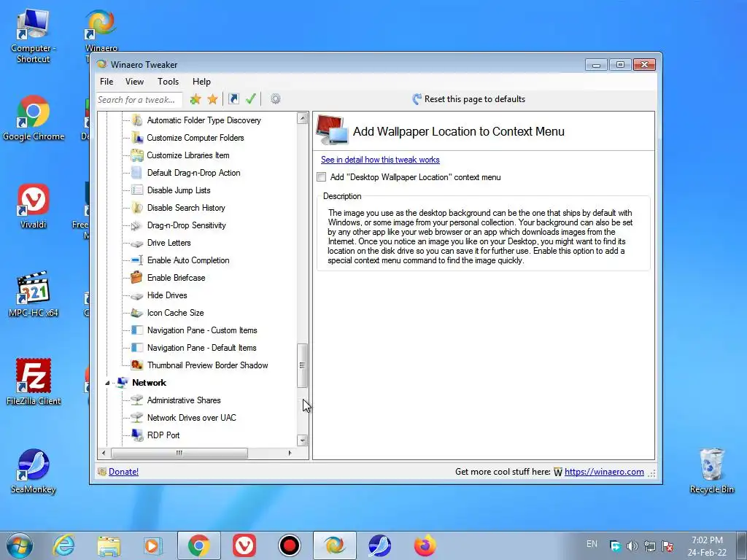The height and width of the screenshot is (560, 747).
Task: Click the Search for a tweak field
Action: (139, 99)
